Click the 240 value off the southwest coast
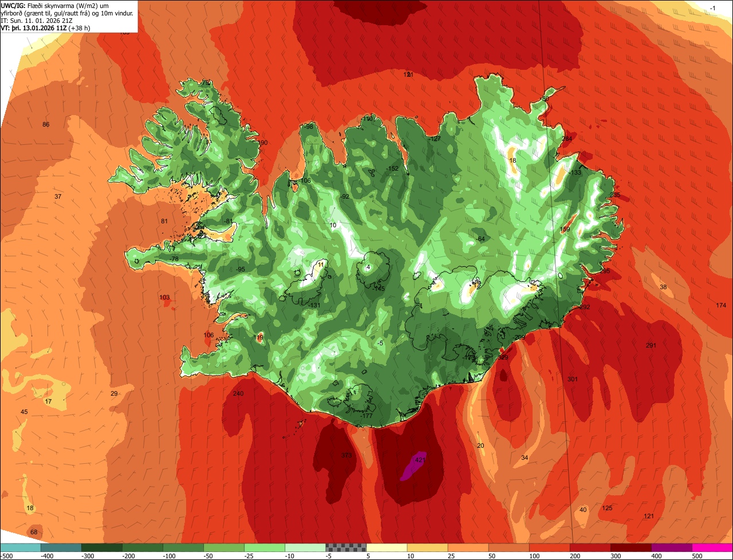Viewport: 733px width, 560px height. tap(238, 393)
